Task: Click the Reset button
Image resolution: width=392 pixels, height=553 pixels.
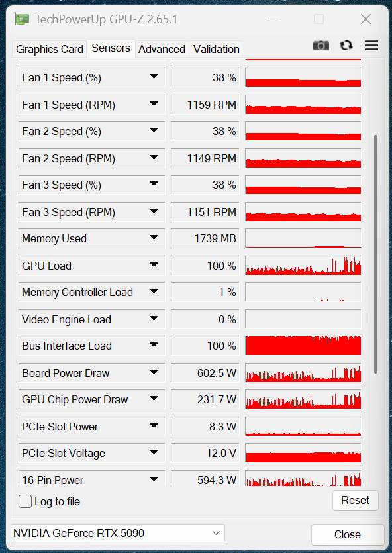Action: point(356,500)
